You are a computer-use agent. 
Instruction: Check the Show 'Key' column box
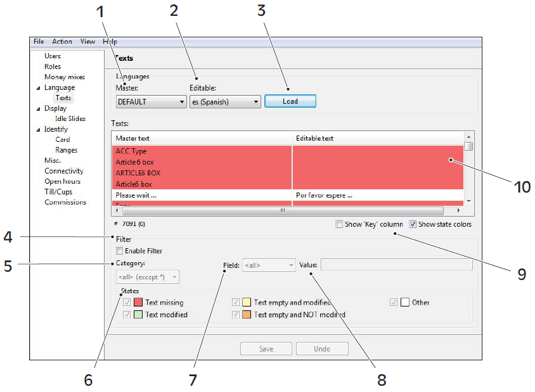341,224
